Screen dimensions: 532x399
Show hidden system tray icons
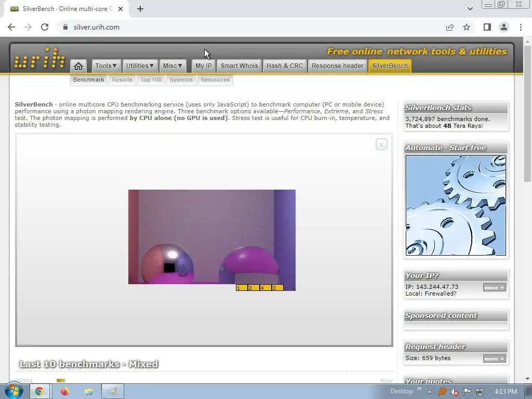point(429,392)
